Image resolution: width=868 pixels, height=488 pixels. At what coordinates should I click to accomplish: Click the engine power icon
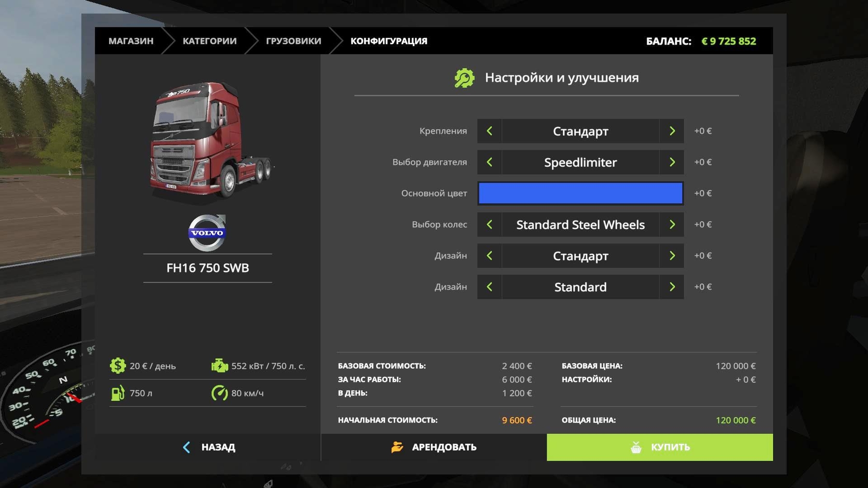pos(219,366)
